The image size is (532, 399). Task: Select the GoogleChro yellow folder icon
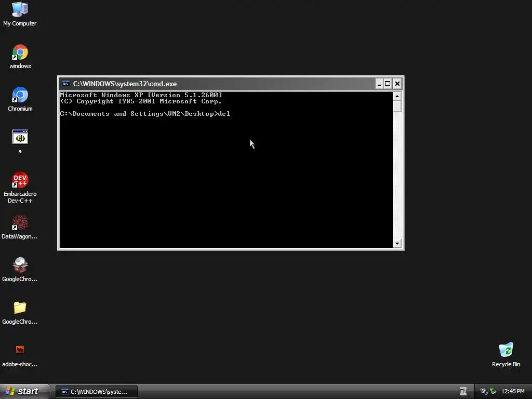click(x=20, y=312)
